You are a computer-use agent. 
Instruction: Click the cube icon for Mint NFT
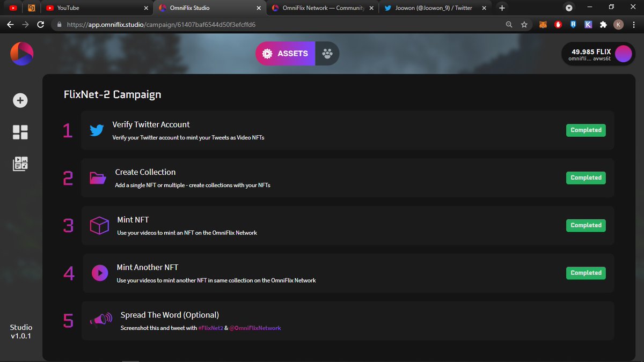99,225
